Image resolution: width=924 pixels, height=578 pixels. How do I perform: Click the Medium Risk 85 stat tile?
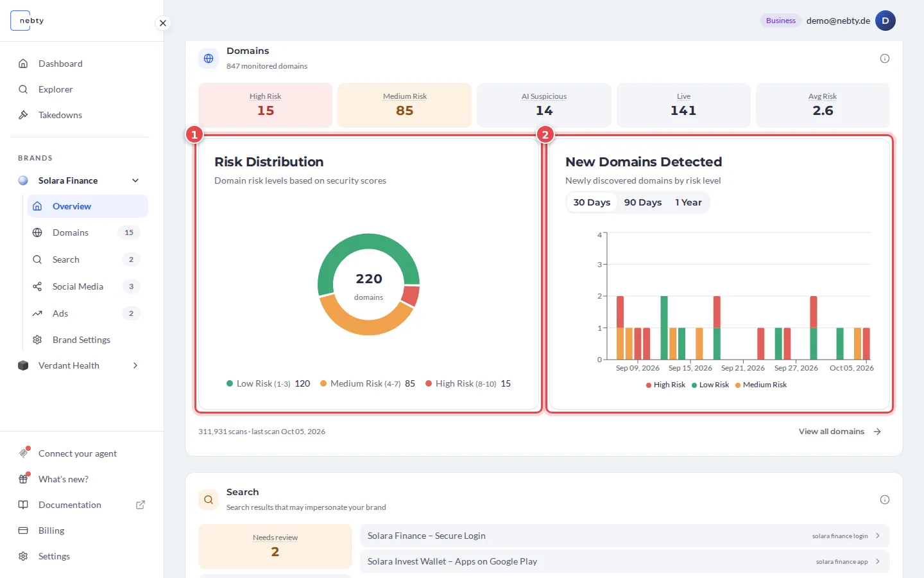point(405,105)
